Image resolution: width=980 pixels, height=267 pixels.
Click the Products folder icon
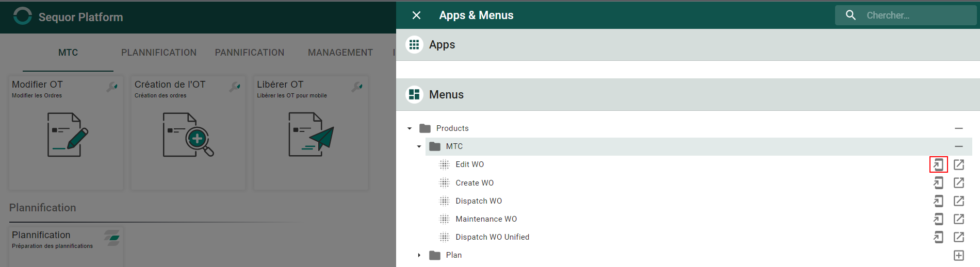[x=425, y=128]
